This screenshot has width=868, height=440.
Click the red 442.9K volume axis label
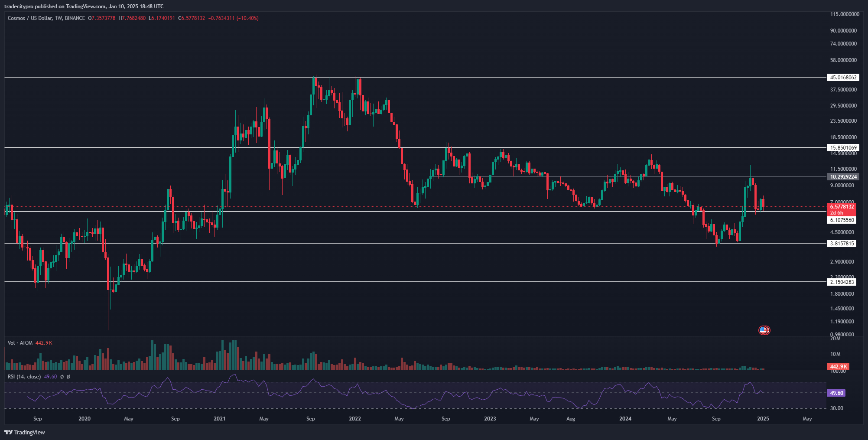point(838,367)
